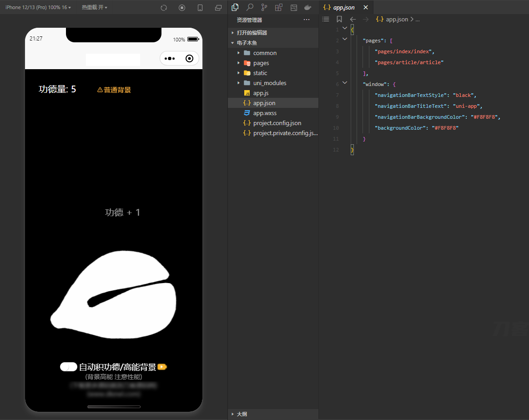Click the floating 功德 + 1 text

tap(122, 213)
